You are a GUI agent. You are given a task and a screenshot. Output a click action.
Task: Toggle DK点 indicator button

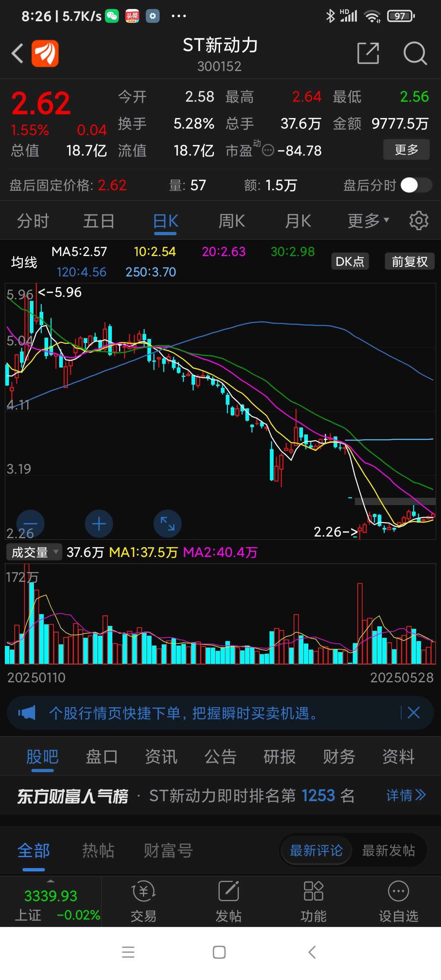point(350,261)
